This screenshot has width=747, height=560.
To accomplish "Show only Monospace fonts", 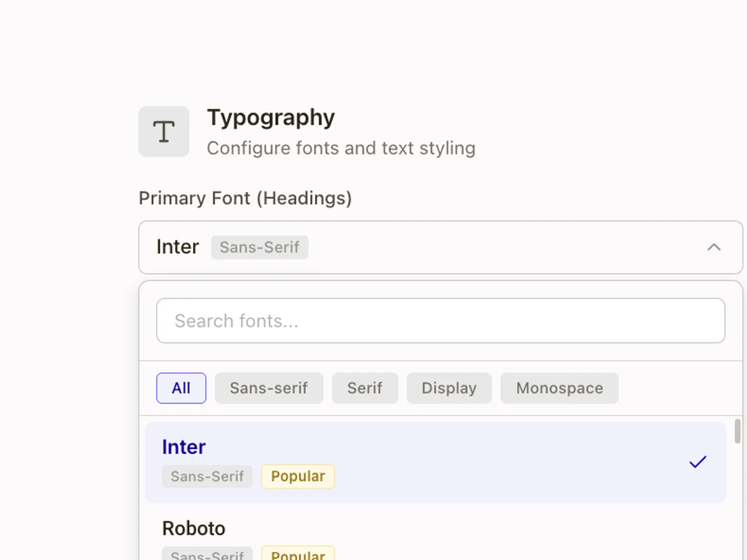I will [559, 388].
